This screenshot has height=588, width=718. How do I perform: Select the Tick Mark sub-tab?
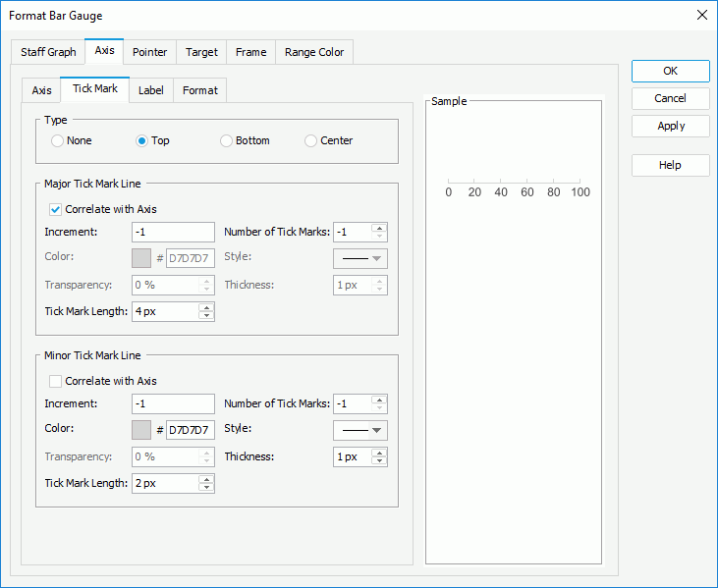[95, 88]
